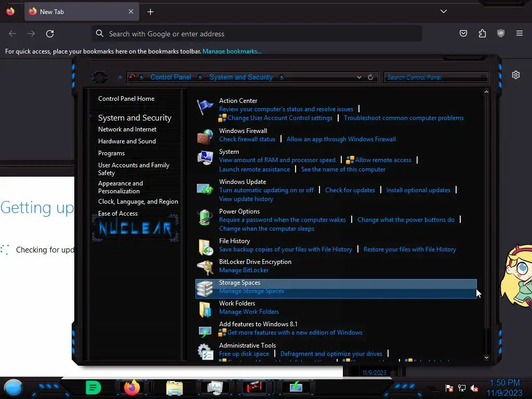Open Network and Internet category
Image resolution: width=532 pixels, height=399 pixels.
click(x=127, y=129)
